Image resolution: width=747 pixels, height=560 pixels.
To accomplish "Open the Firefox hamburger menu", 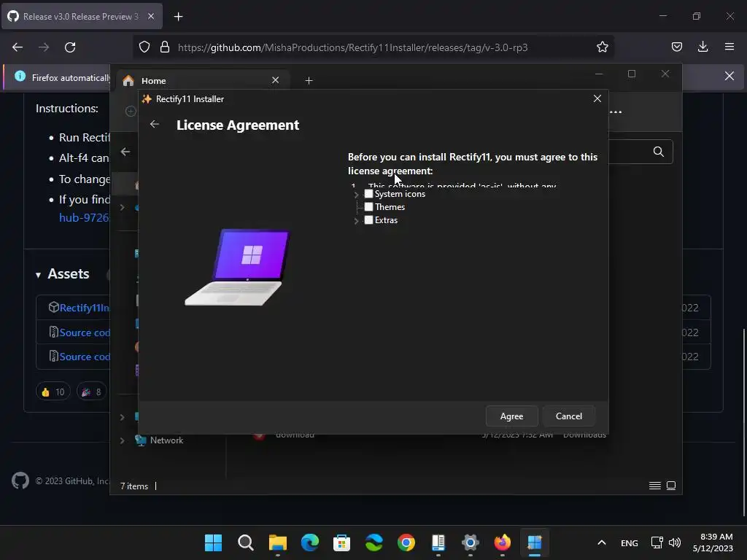I will tap(729, 47).
